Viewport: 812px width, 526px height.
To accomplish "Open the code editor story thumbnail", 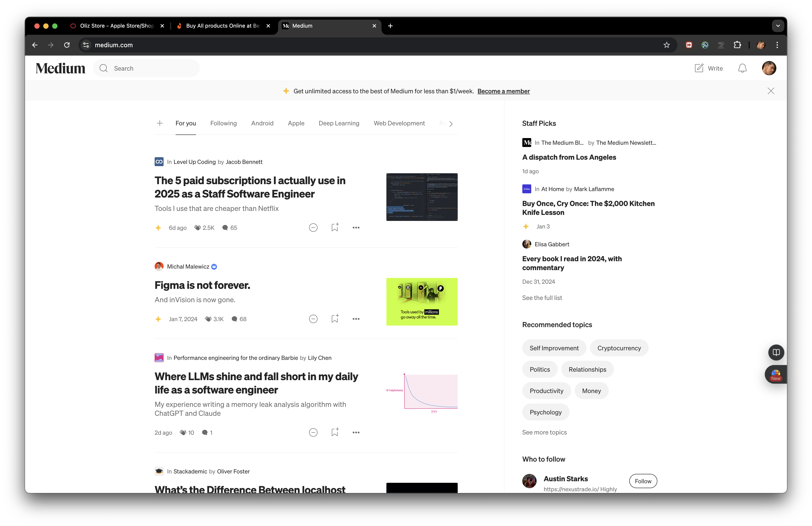I will point(422,197).
